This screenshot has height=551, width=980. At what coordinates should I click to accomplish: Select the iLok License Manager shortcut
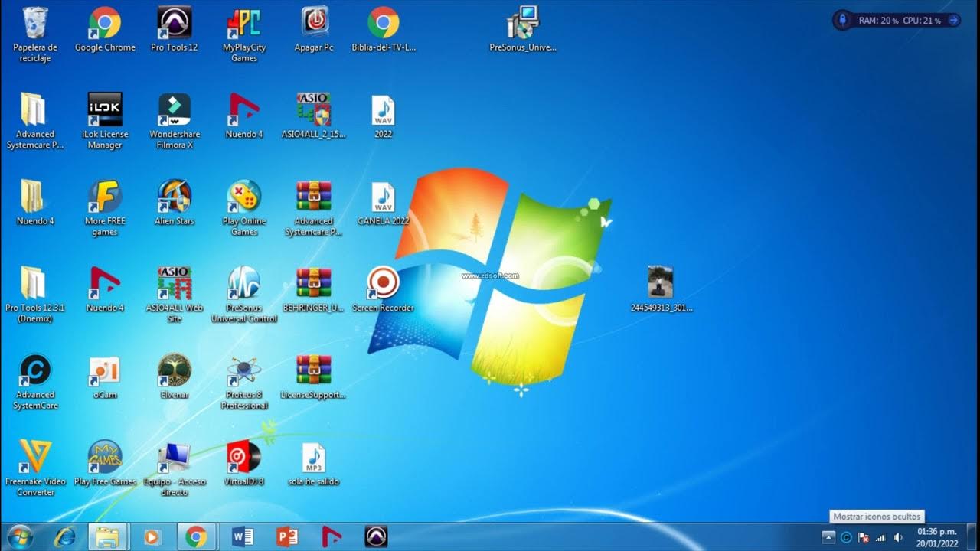click(105, 121)
